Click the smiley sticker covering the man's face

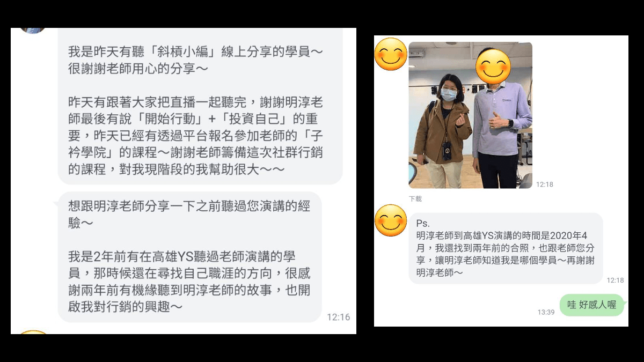tap(494, 66)
